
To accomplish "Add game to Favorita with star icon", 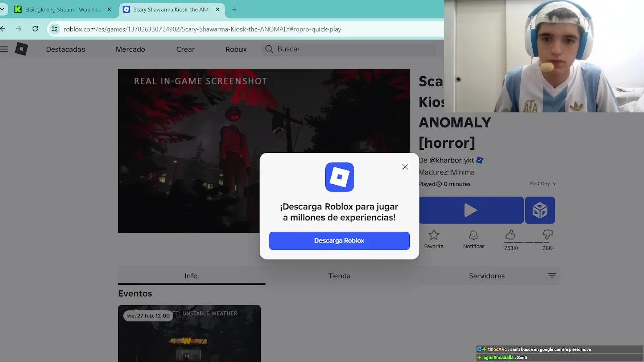I will coord(434,235).
